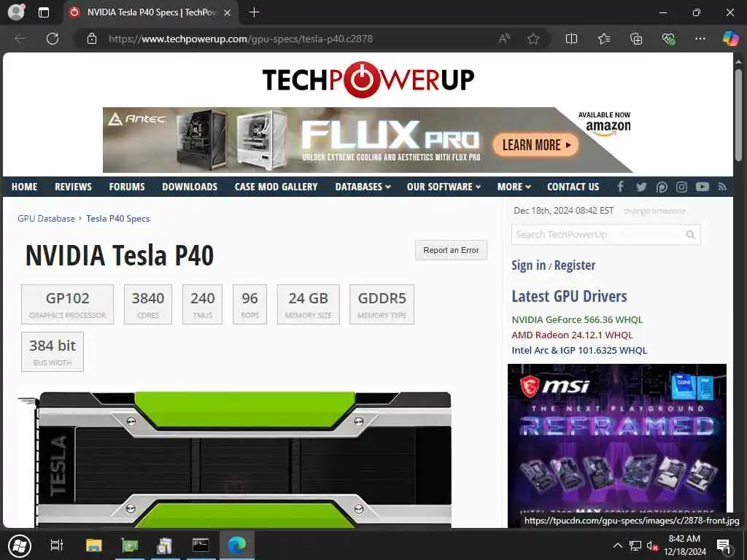Open Browser essentials heart icon
This screenshot has width=747, height=560.
(668, 39)
